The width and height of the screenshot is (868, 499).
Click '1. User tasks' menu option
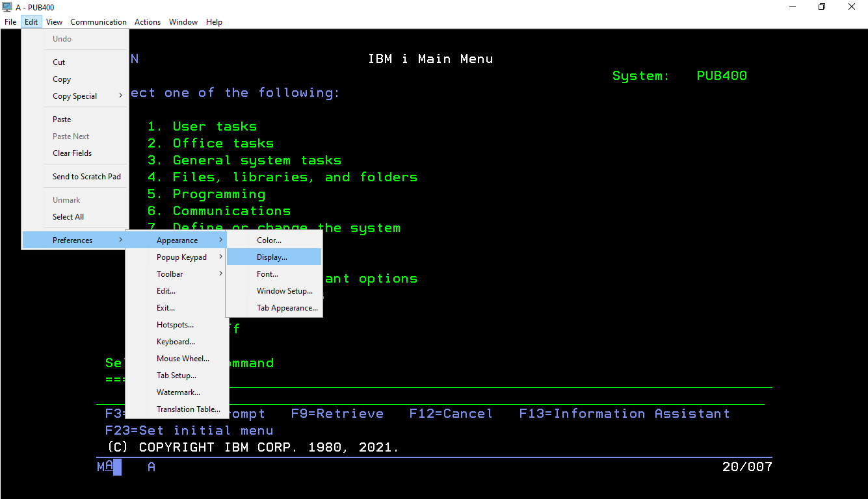[x=202, y=127]
